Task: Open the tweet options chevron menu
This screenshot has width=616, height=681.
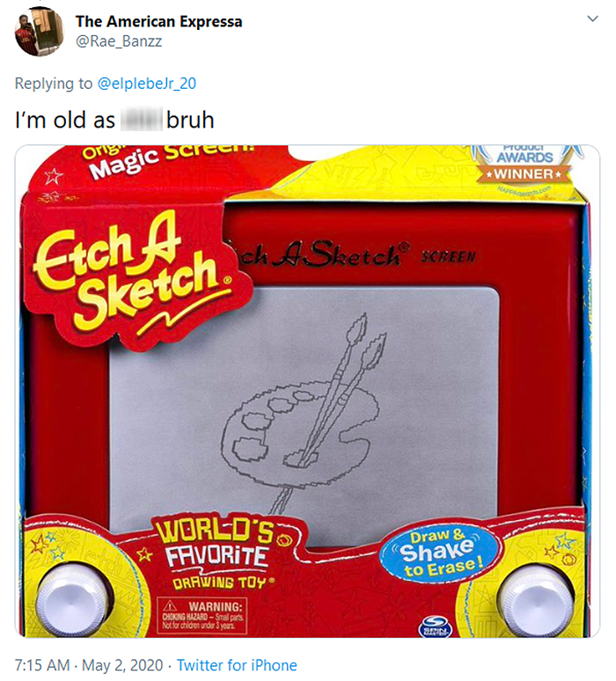Action: 592,18
